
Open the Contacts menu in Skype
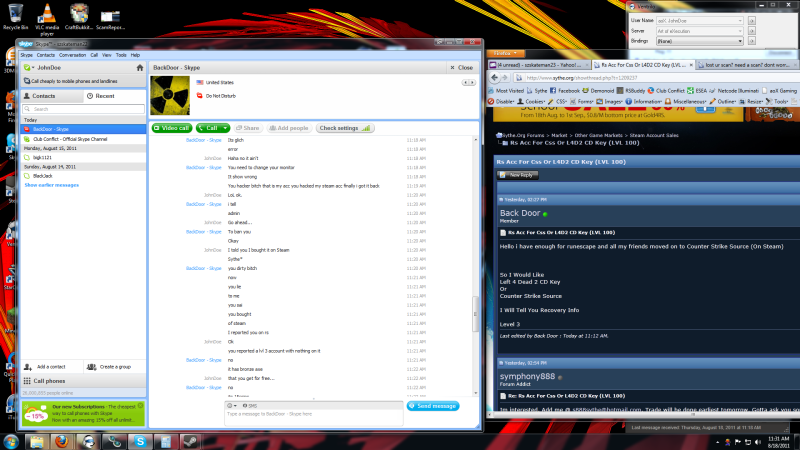click(x=45, y=55)
